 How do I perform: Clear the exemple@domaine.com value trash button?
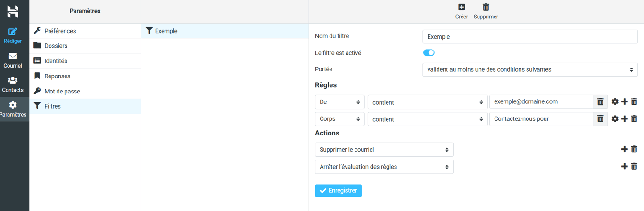(600, 102)
